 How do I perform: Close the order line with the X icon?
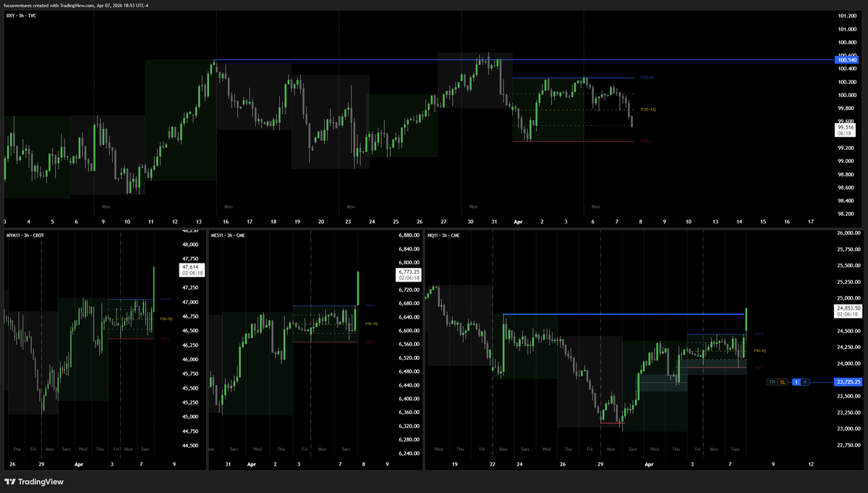point(805,382)
